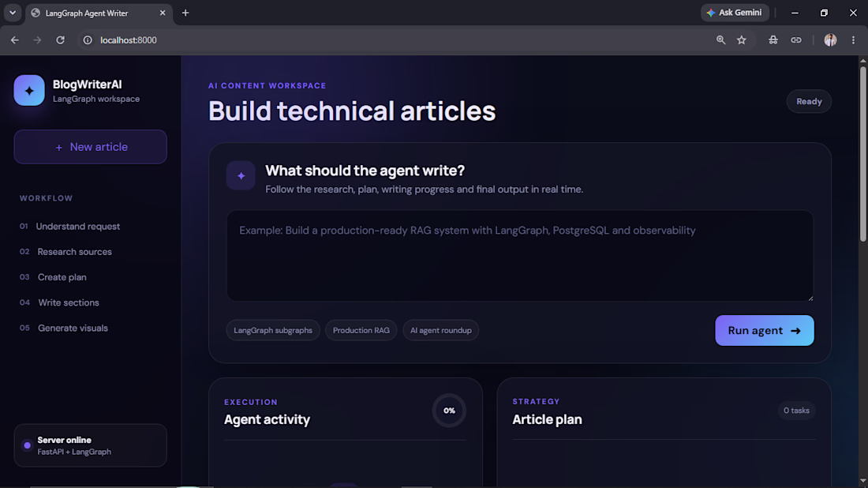The width and height of the screenshot is (868, 488).
Task: Click the BlogWriterAI sparkle logo icon
Action: click(x=28, y=90)
